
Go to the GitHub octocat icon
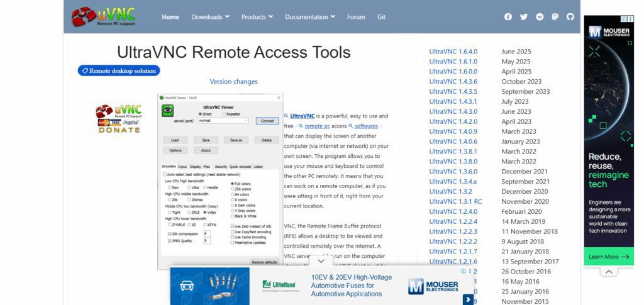tap(570, 17)
